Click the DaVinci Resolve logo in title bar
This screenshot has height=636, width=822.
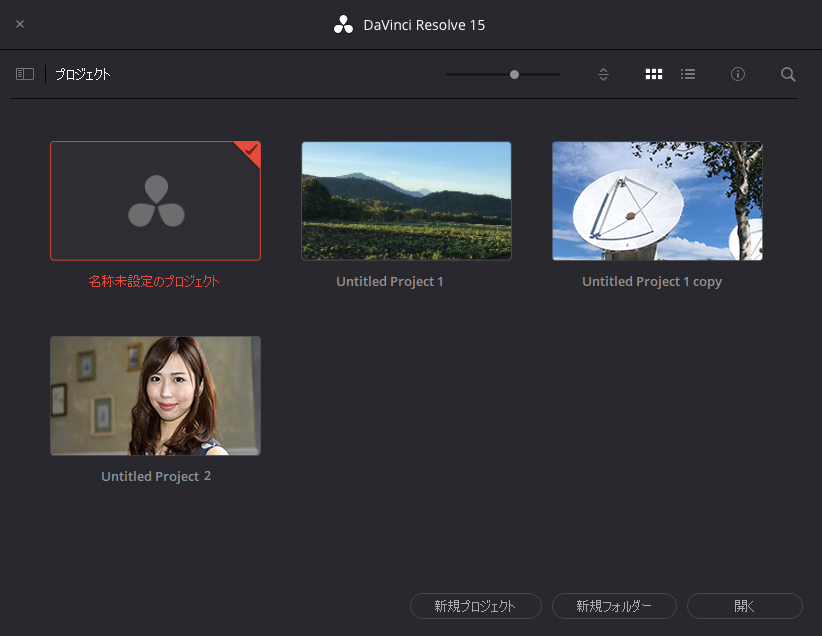pyautogui.click(x=344, y=24)
